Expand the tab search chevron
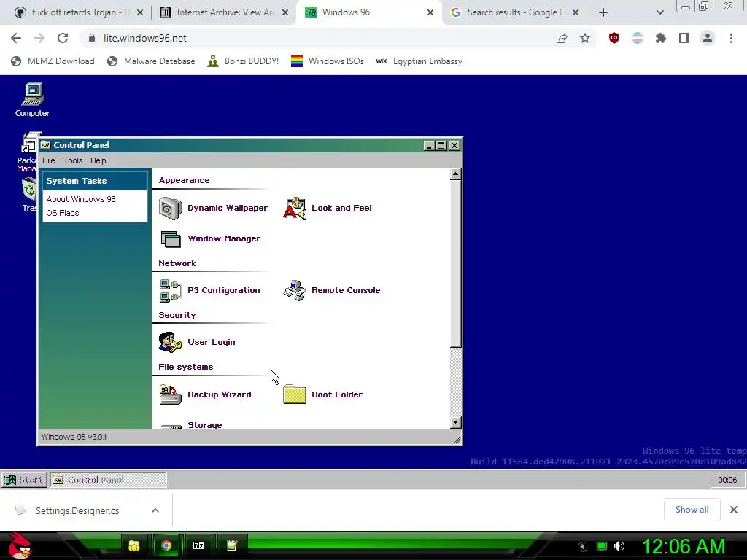The height and width of the screenshot is (560, 747). tap(659, 12)
